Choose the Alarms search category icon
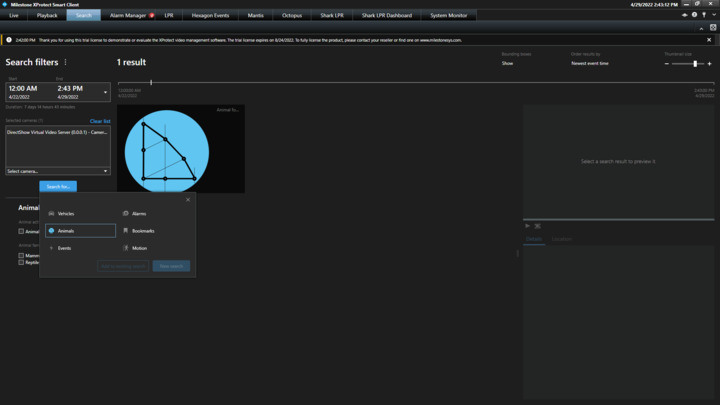Image resolution: width=720 pixels, height=405 pixels. (x=126, y=213)
